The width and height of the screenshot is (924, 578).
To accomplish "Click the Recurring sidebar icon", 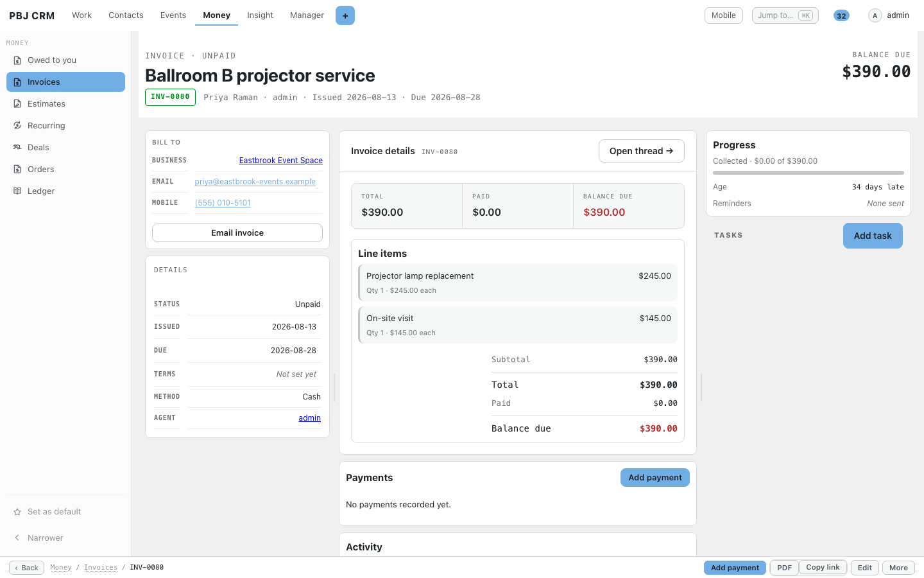I will (17, 126).
